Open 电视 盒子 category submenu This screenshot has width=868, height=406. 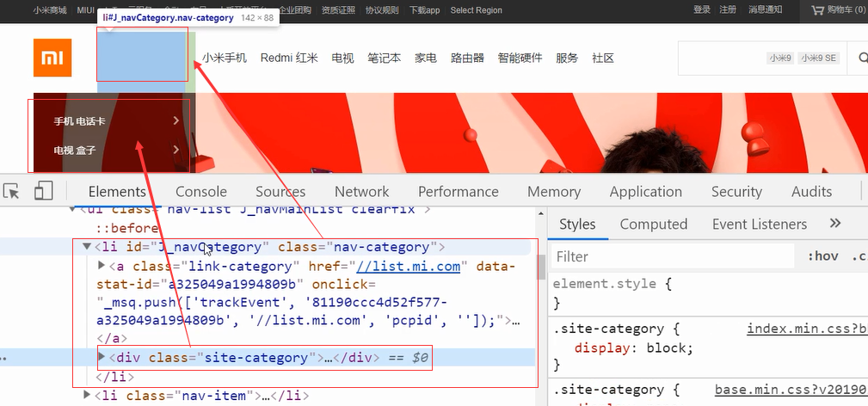click(x=116, y=150)
